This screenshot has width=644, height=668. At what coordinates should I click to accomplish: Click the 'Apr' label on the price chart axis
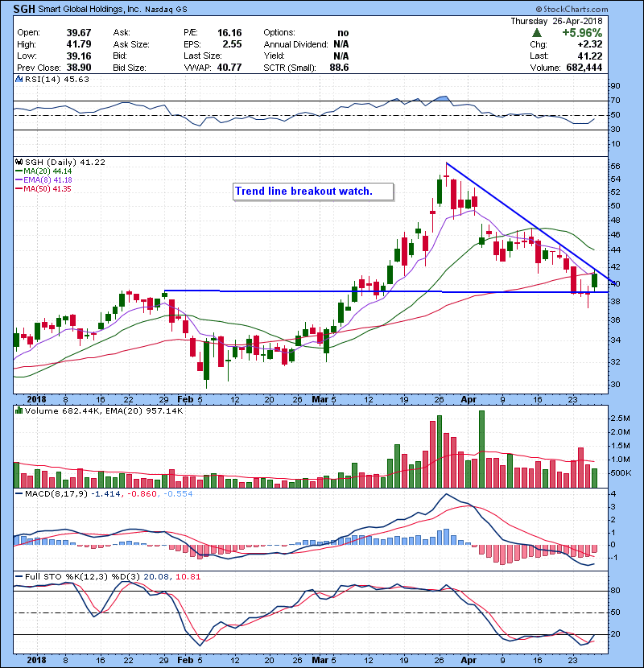469,399
